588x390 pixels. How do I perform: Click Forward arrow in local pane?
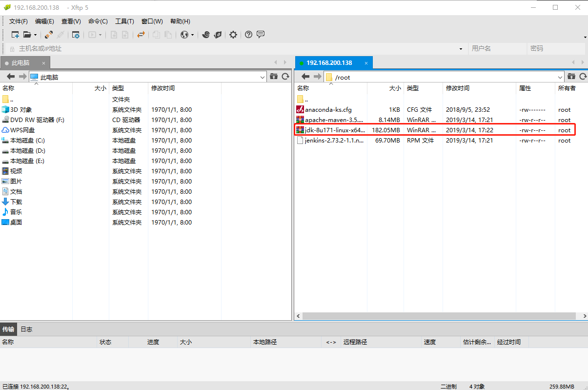(x=22, y=77)
